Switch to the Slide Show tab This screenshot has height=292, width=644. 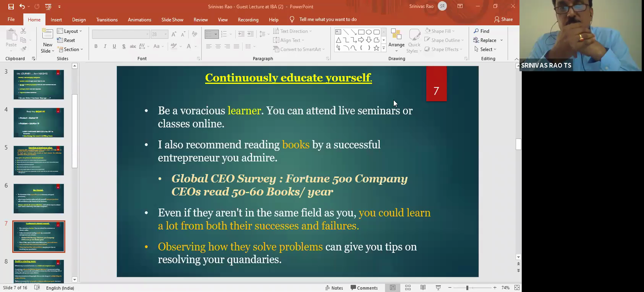click(x=172, y=20)
